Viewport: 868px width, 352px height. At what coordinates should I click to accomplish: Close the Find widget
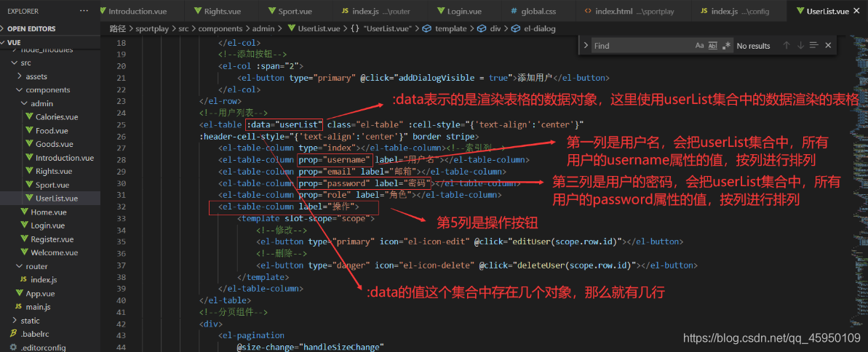pyautogui.click(x=828, y=45)
